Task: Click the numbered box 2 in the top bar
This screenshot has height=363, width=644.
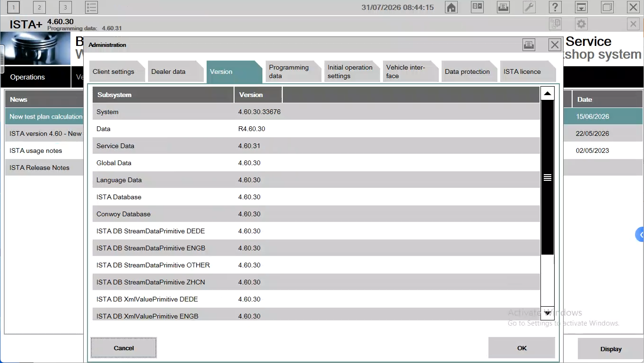Action: click(40, 7)
